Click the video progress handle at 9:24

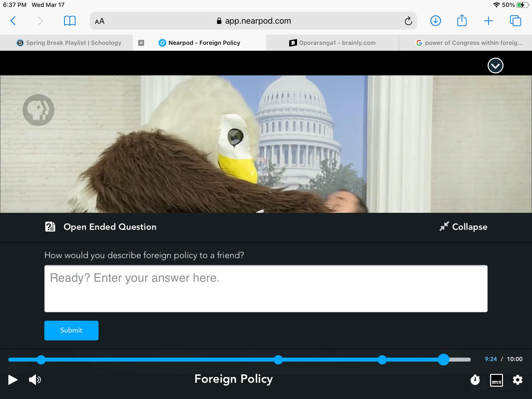pos(444,360)
